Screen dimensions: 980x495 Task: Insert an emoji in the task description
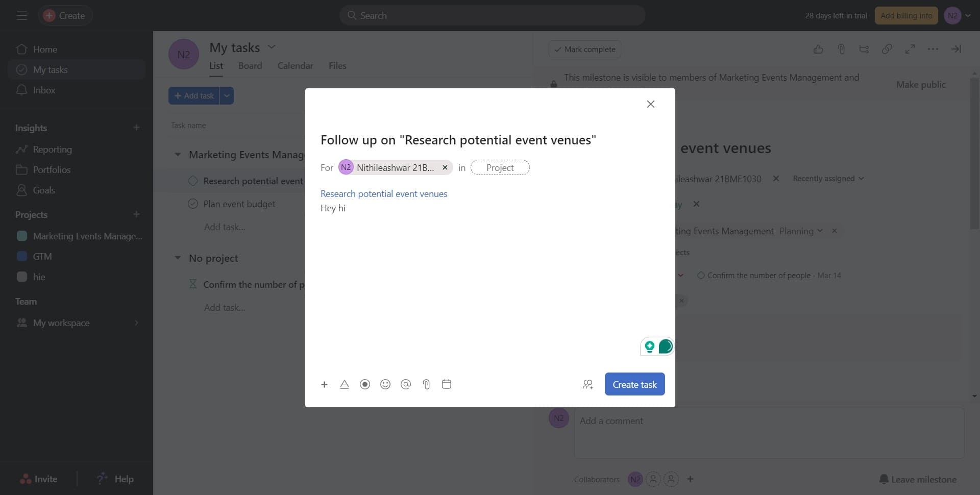tap(385, 384)
